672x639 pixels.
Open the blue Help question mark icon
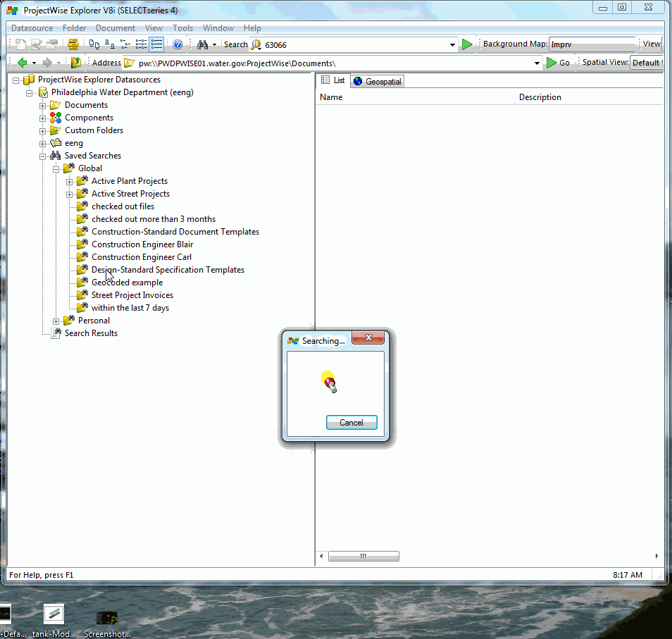pyautogui.click(x=178, y=44)
